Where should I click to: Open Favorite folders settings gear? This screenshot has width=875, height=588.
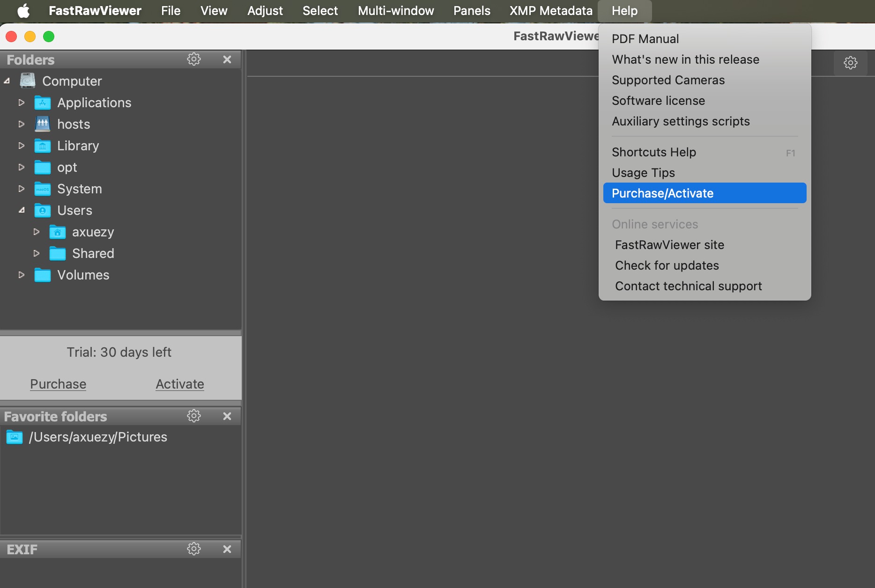[194, 416]
